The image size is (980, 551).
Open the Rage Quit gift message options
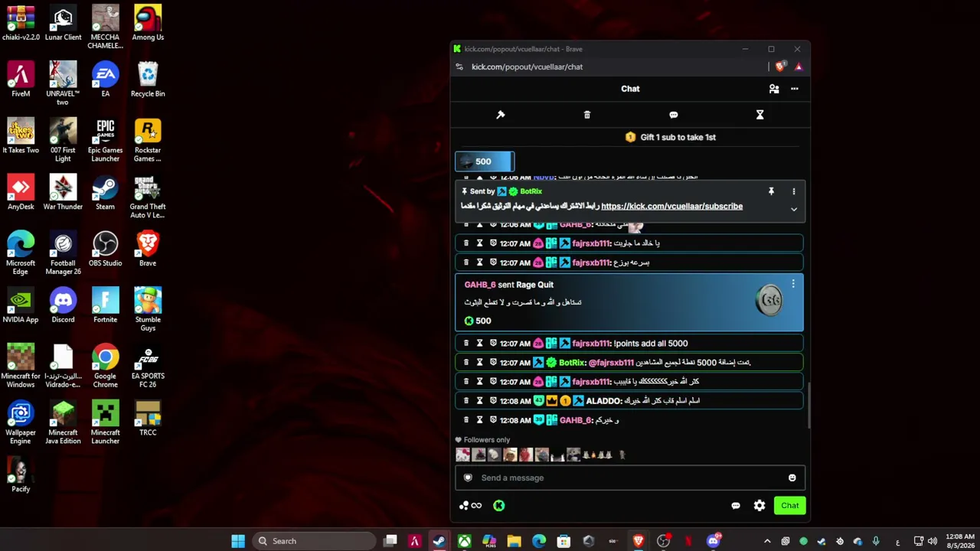tap(793, 284)
